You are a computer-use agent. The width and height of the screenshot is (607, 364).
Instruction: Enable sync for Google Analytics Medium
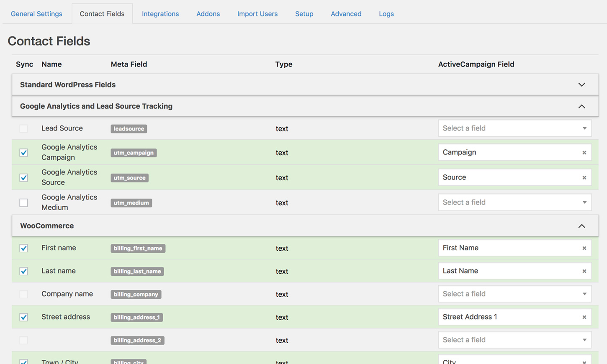tap(24, 203)
